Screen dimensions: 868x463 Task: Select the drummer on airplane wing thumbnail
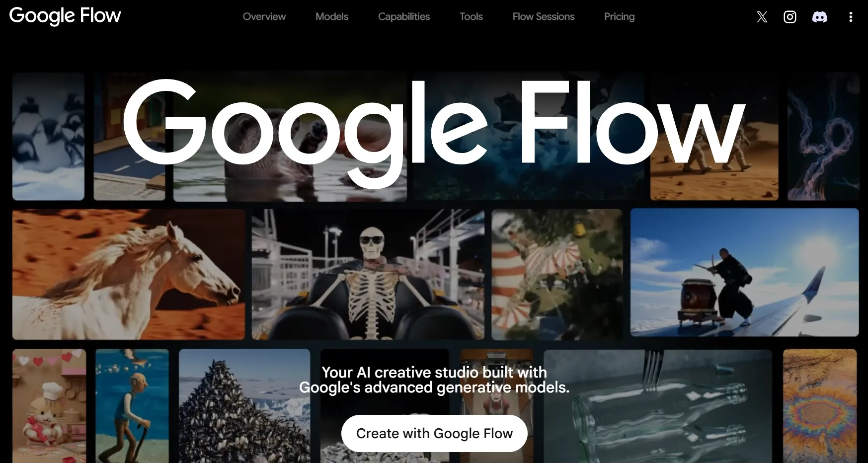click(744, 272)
